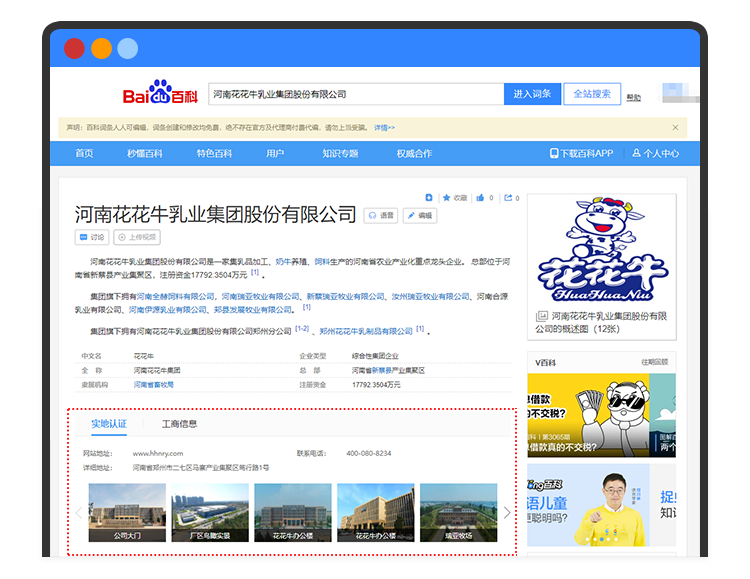Image resolution: width=750 pixels, height=579 pixels.
Task: Close the yellow notice banner
Action: (675, 127)
